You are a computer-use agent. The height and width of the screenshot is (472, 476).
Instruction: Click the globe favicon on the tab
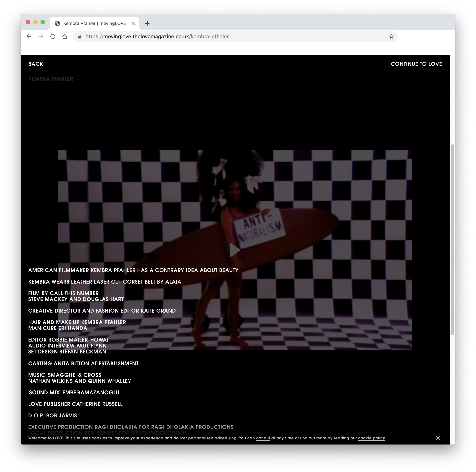(x=57, y=23)
